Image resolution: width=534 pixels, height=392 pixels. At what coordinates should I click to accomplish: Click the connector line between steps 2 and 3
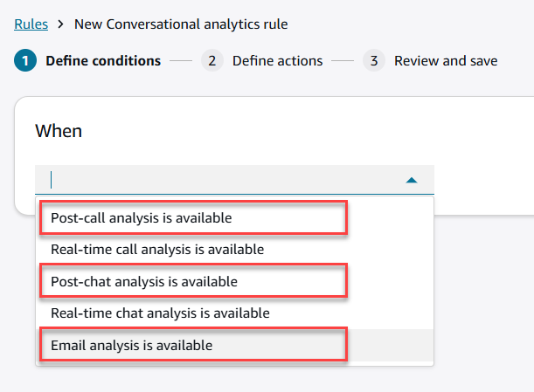[x=342, y=61]
